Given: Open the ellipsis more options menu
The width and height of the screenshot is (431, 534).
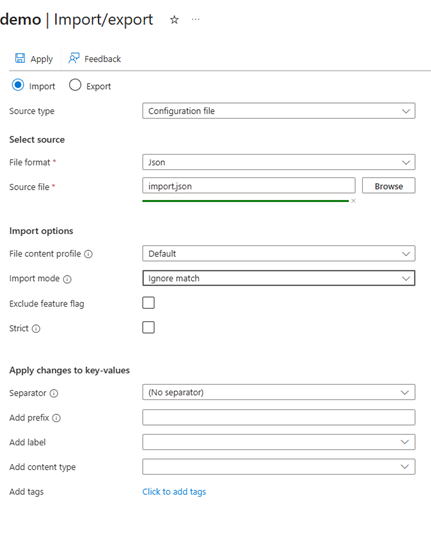Looking at the screenshot, I should coord(196,19).
